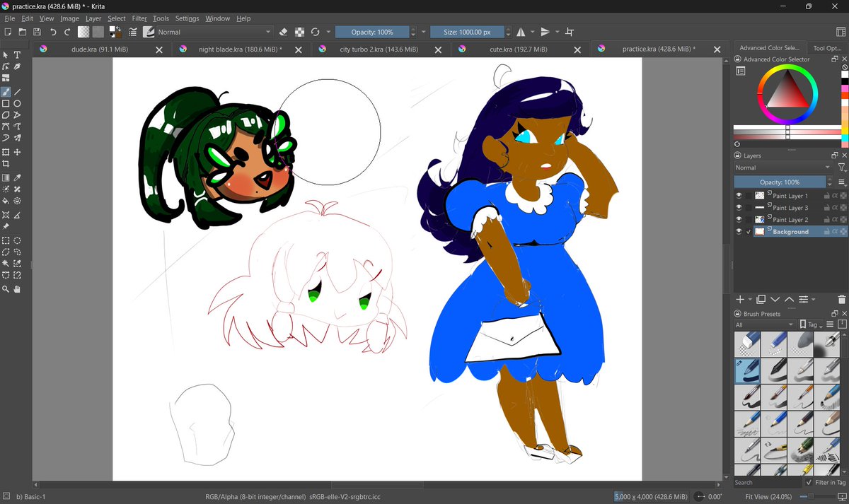849x504 pixels.
Task: Click the Redo arrow icon
Action: tap(67, 32)
